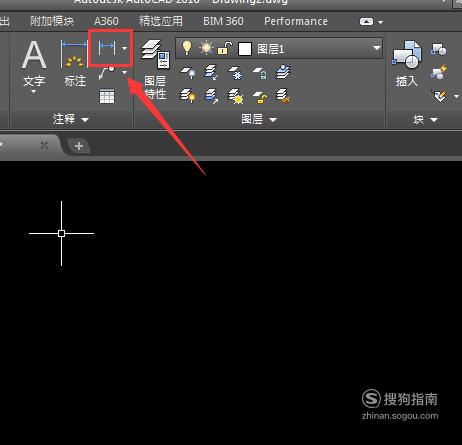Open the 图层1 layer dropdown list
The width and height of the screenshot is (462, 445).
click(x=377, y=49)
